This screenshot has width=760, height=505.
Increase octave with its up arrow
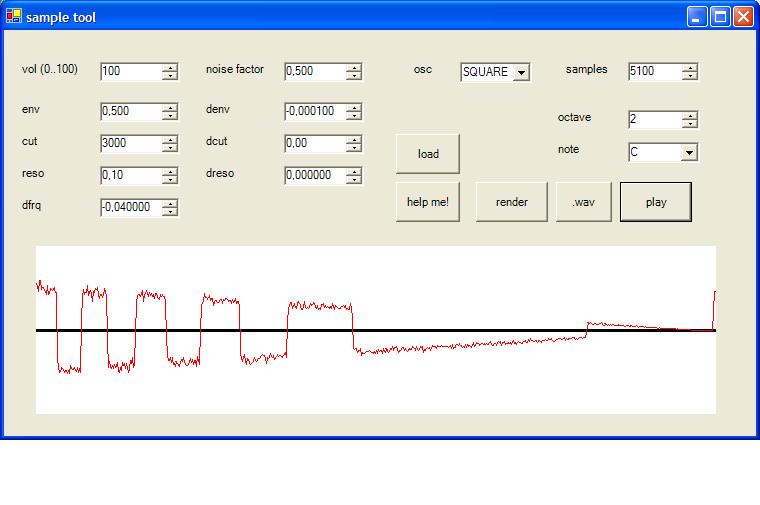click(x=690, y=115)
